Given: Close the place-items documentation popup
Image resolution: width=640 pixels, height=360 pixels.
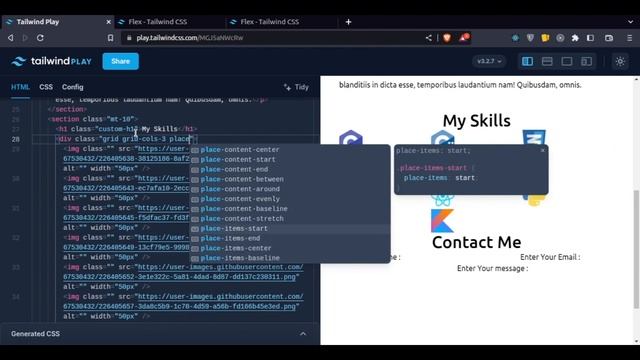Looking at the screenshot, I should [x=542, y=151].
